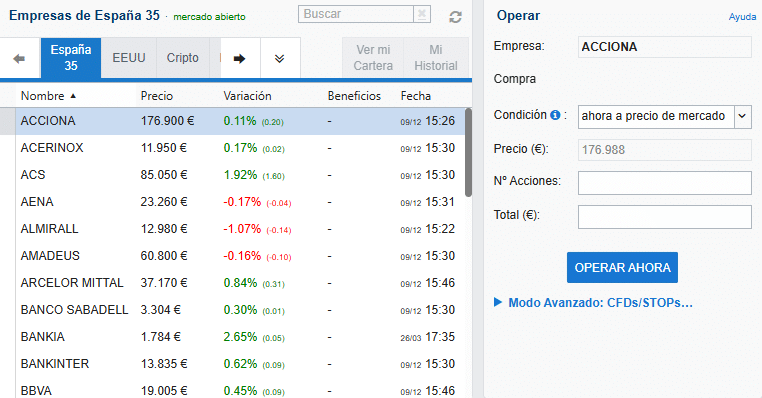
Task: Go to previous market tabs with left arrow
Action: click(x=19, y=59)
